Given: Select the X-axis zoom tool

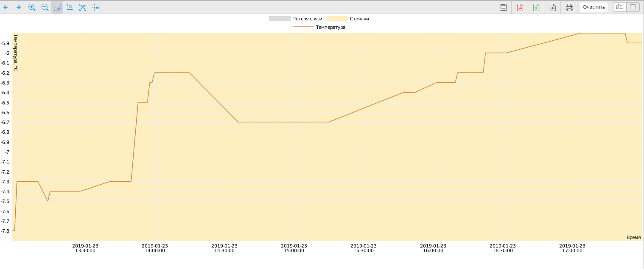Looking at the screenshot, I should pos(70,7).
